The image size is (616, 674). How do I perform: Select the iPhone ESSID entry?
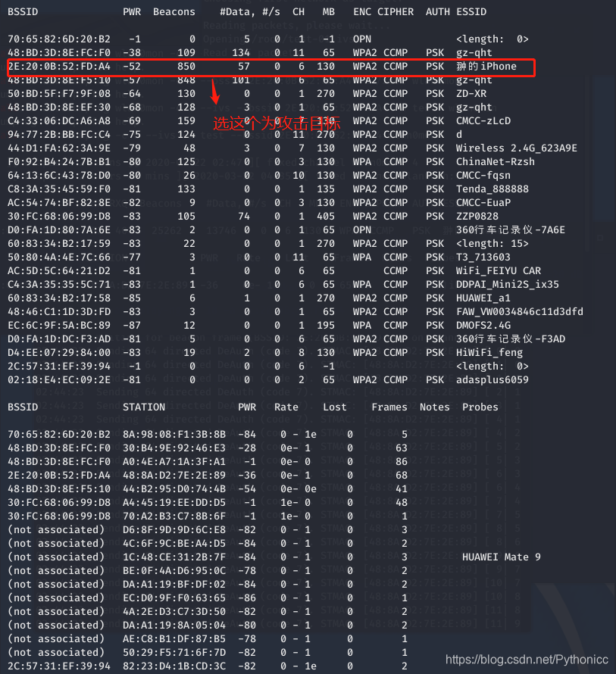pos(486,67)
